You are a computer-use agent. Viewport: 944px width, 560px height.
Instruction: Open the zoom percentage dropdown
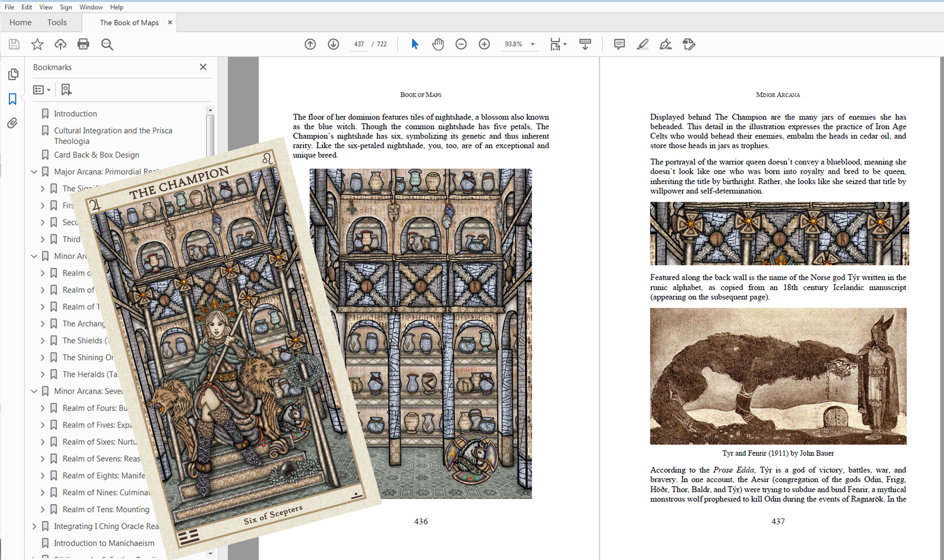pyautogui.click(x=533, y=44)
